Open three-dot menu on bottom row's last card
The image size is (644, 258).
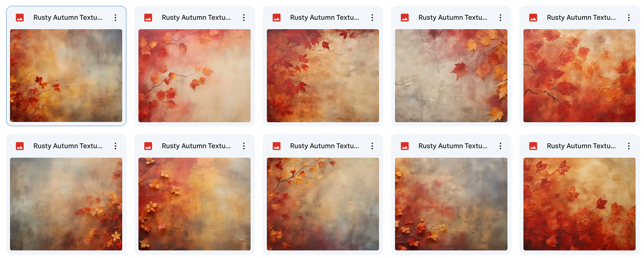click(629, 146)
